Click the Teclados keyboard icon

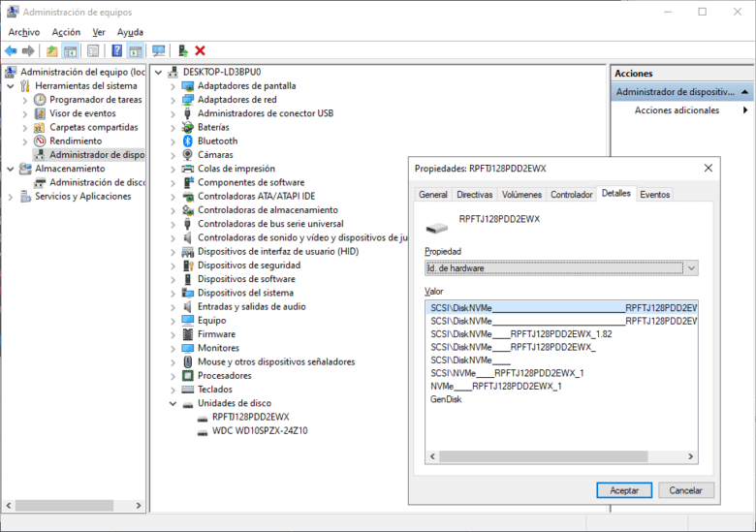[x=188, y=390]
